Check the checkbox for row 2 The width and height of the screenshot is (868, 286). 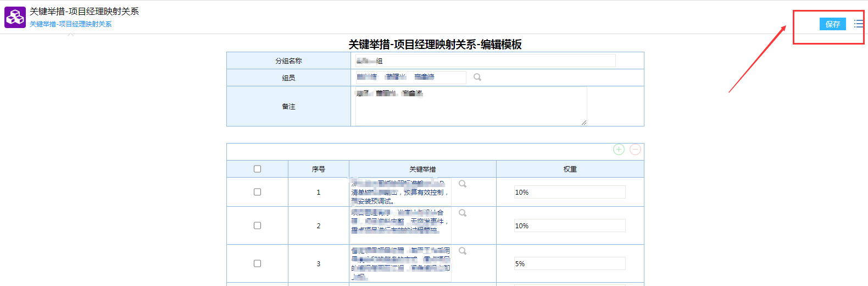tap(257, 226)
